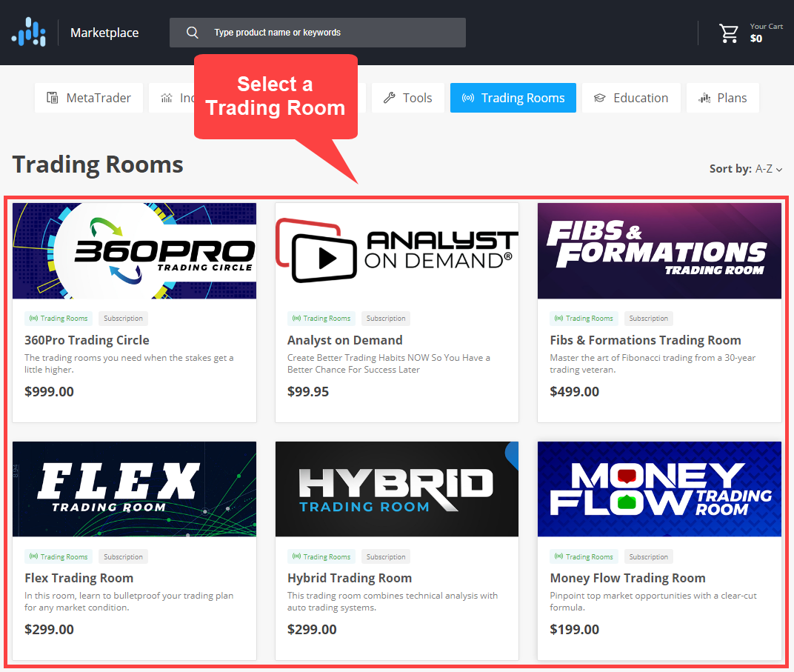The height and width of the screenshot is (672, 794).
Task: Click the graduation cap Education icon
Action: tap(599, 98)
